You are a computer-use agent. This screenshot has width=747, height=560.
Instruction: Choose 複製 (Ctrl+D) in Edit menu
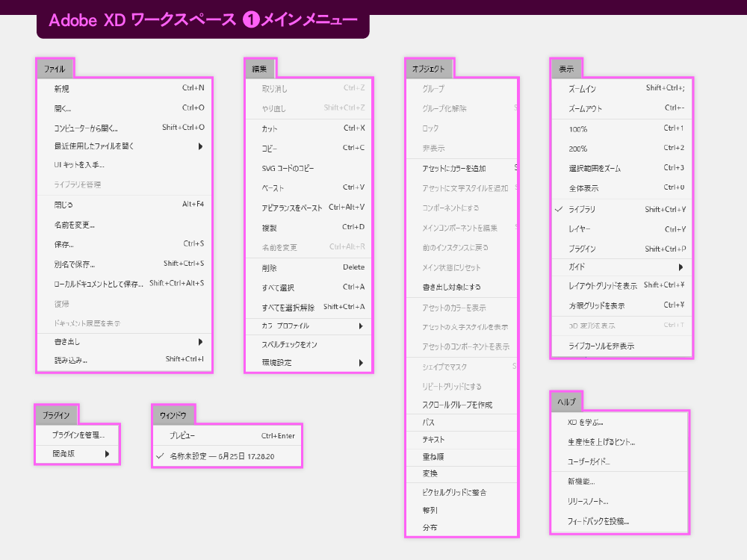click(309, 228)
